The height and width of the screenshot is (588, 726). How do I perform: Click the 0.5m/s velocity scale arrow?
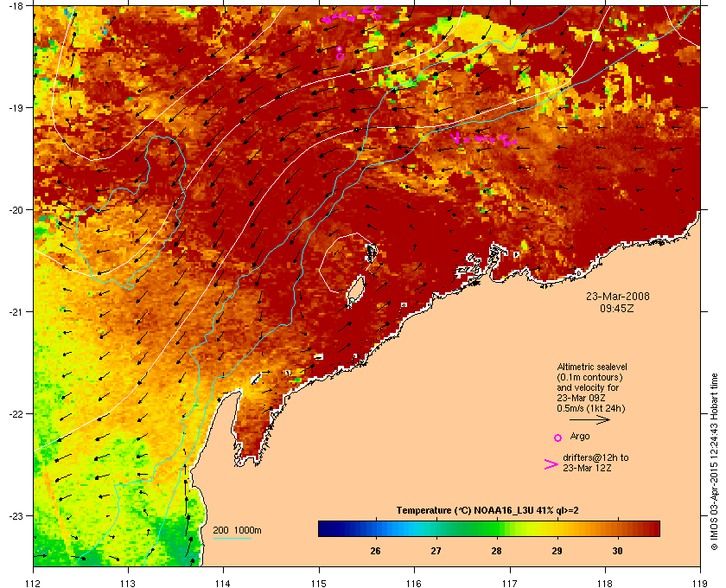589,419
